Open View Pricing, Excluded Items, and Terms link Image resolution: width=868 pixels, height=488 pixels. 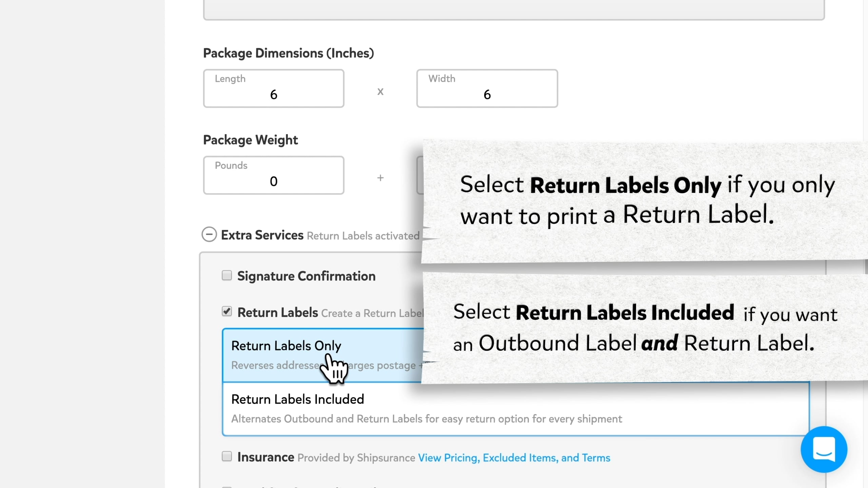coord(514,458)
